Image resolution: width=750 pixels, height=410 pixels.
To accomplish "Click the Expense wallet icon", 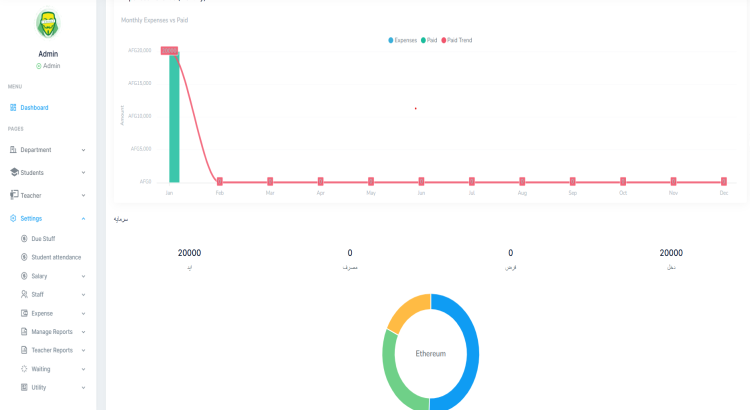I will [24, 313].
